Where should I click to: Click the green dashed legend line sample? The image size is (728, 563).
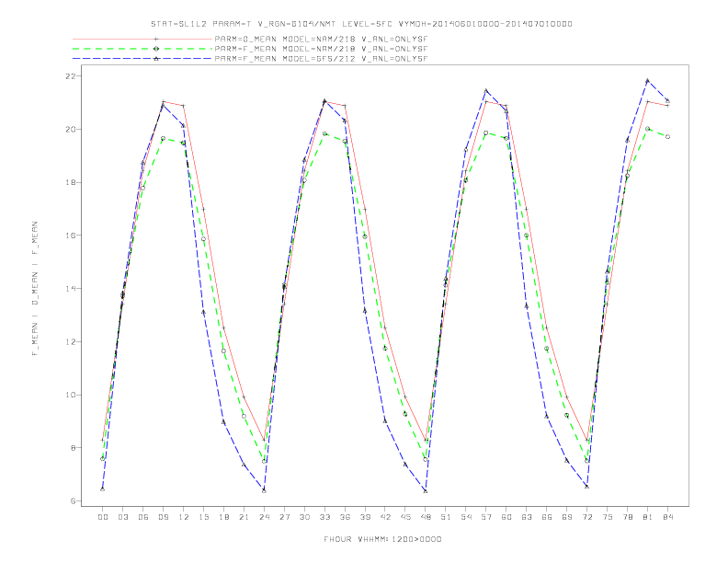[142, 49]
